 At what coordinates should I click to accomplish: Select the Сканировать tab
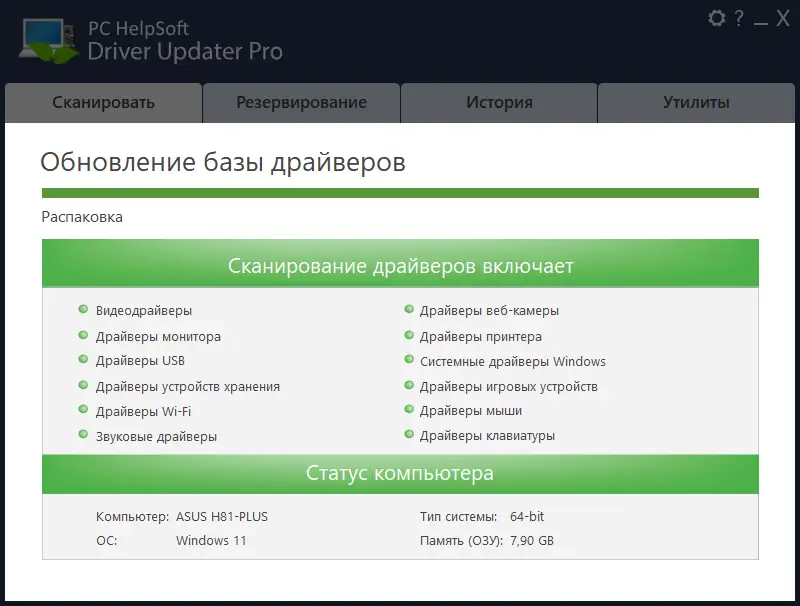104,102
